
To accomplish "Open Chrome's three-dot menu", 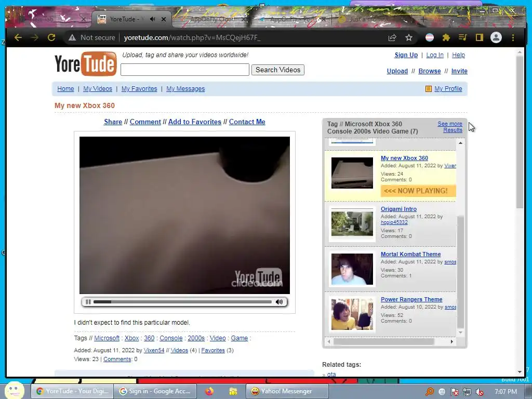I will tap(513, 37).
